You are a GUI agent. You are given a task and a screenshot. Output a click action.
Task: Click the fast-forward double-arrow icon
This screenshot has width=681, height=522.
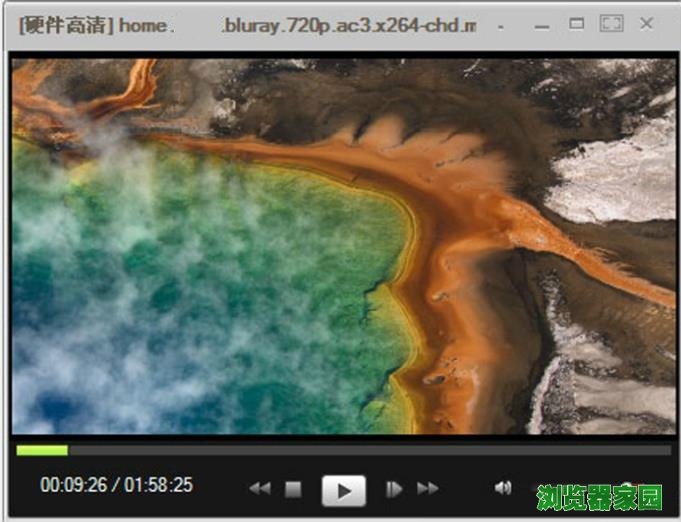point(428,489)
